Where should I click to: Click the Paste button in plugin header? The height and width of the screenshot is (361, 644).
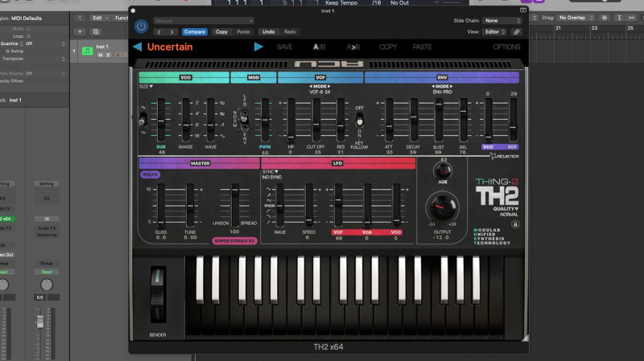point(243,31)
